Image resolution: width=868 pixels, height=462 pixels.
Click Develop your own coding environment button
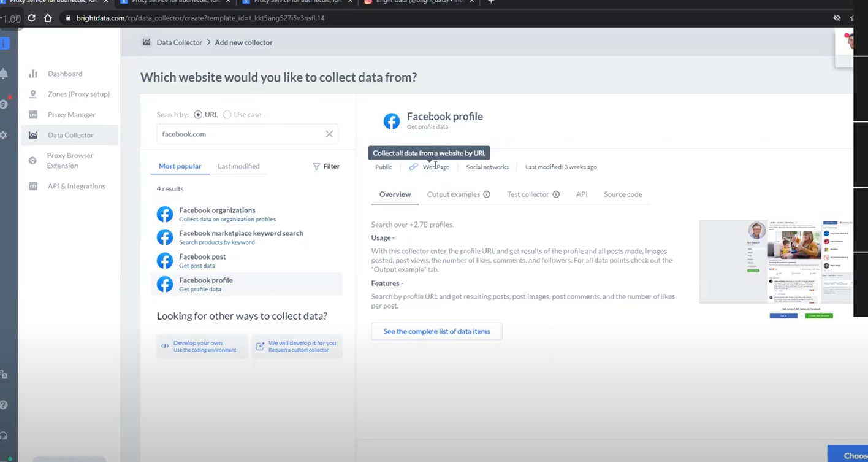point(202,346)
